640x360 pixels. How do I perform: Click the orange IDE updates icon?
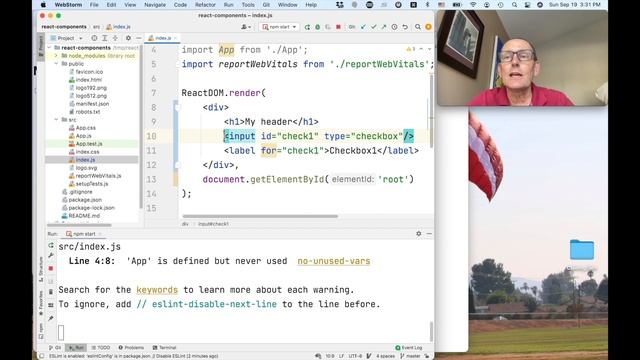[428, 27]
